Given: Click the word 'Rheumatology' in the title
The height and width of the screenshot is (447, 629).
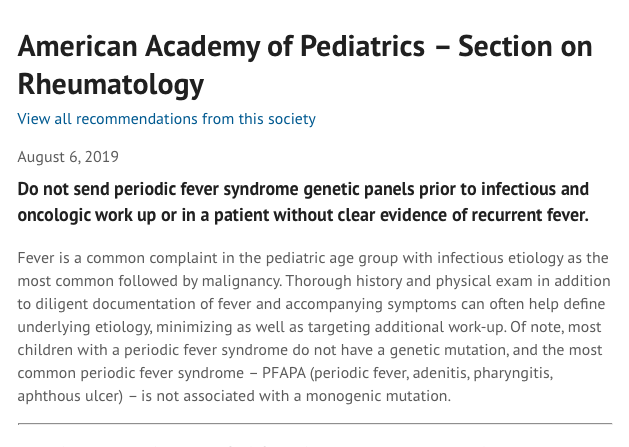Looking at the screenshot, I should coord(111,84).
